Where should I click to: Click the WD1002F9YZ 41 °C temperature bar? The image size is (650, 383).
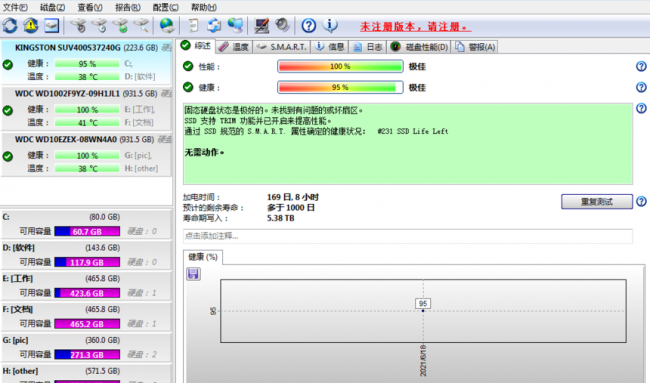(87, 123)
